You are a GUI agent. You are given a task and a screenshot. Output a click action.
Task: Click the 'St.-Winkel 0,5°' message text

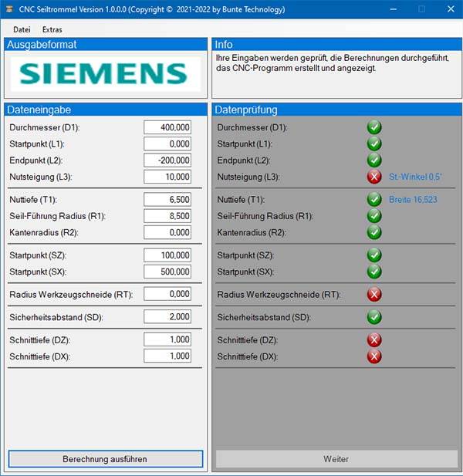pos(415,177)
